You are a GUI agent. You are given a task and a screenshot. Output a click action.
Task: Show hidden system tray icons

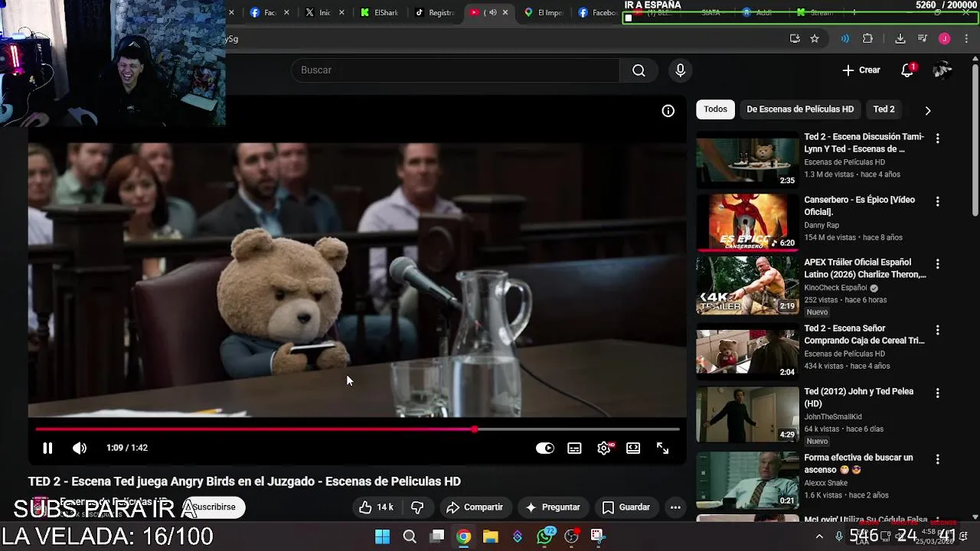(x=819, y=536)
